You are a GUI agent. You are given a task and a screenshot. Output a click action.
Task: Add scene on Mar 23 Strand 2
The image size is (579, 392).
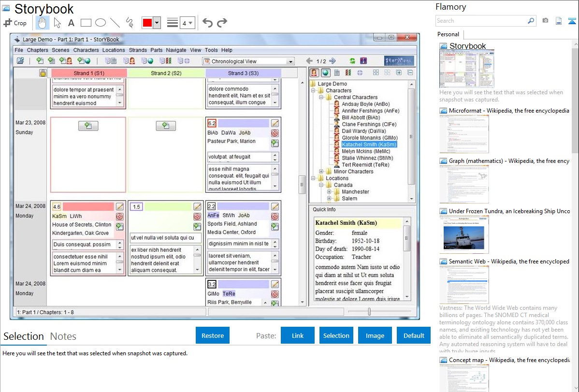click(x=166, y=126)
